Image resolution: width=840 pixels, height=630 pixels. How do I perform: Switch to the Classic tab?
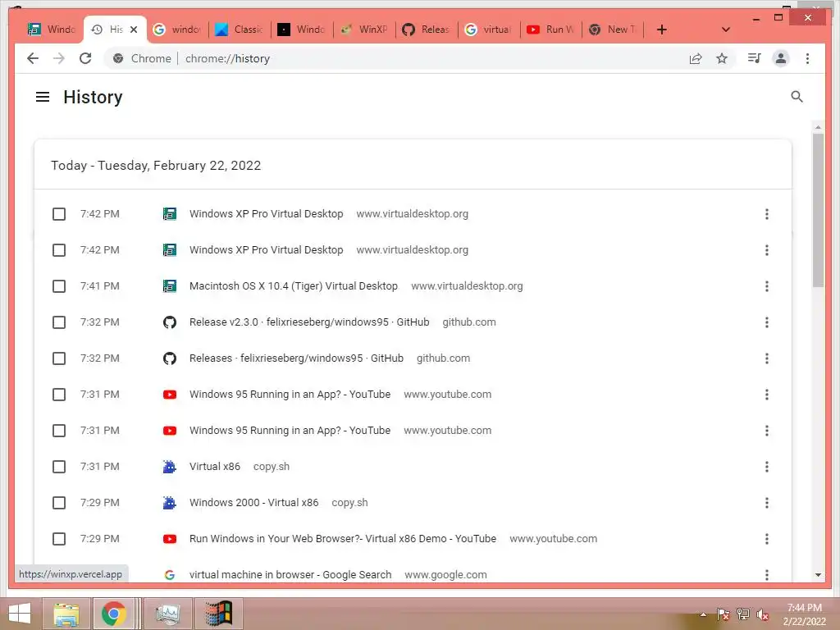239,30
